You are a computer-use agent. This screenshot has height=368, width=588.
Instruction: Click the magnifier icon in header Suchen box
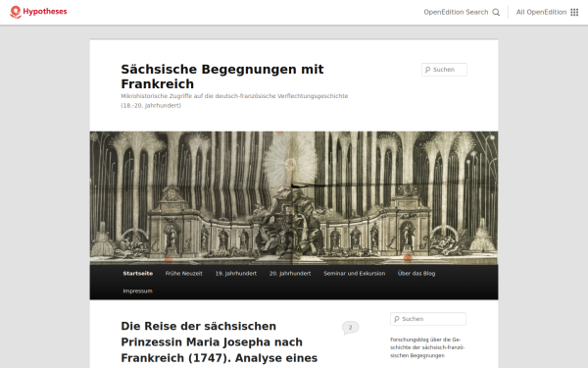point(427,70)
